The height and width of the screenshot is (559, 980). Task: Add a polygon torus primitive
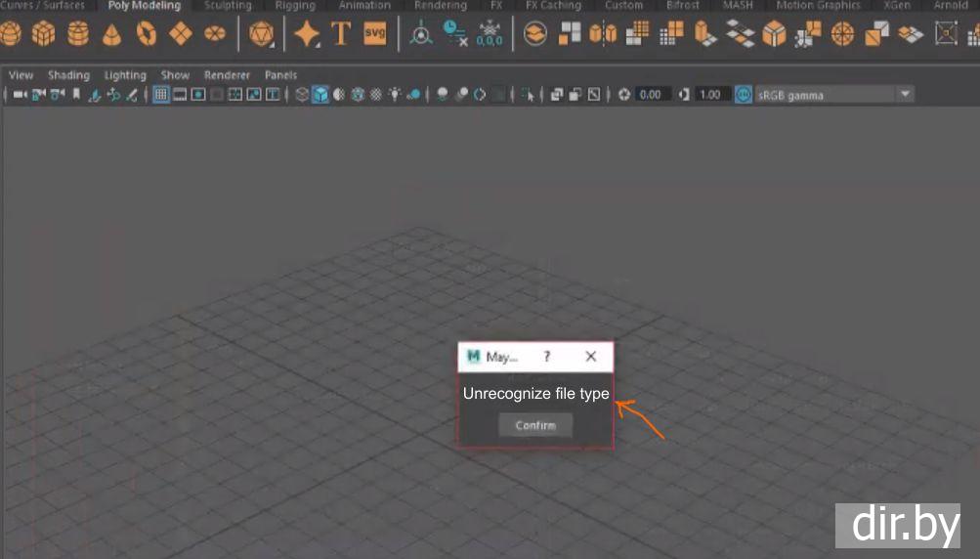click(x=147, y=35)
